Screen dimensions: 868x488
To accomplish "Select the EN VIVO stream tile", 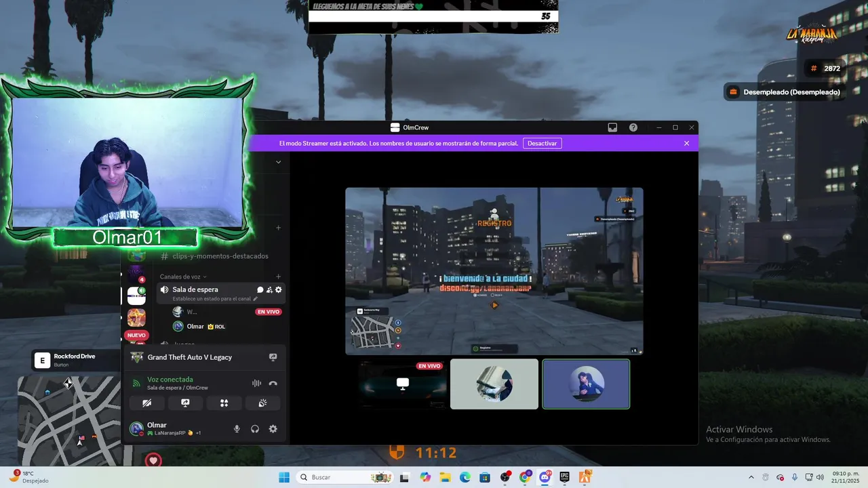I will click(403, 384).
